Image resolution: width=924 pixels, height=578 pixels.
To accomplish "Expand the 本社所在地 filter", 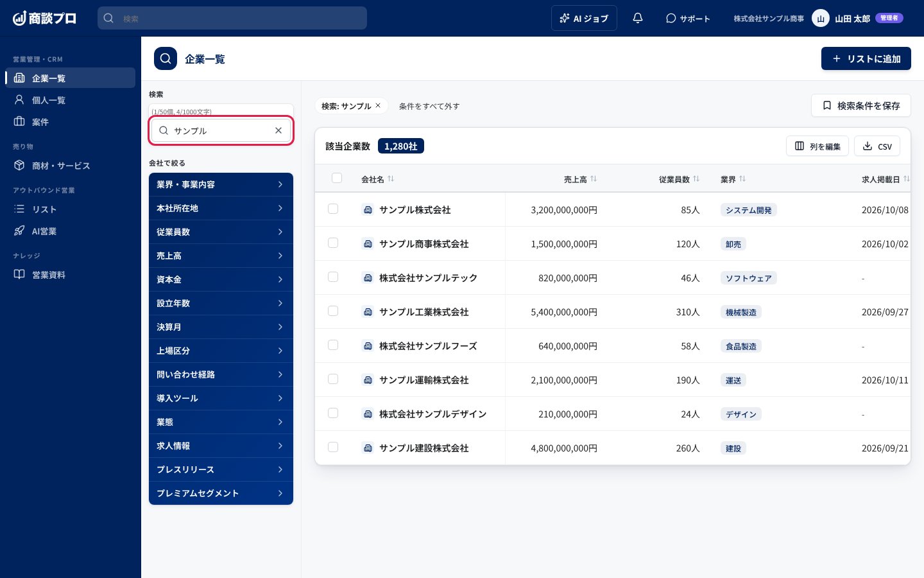I will coord(221,208).
